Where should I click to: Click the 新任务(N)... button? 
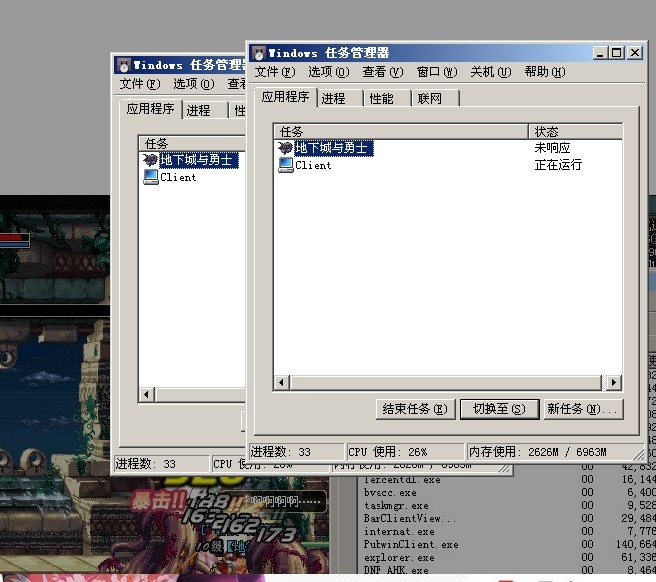coord(584,409)
